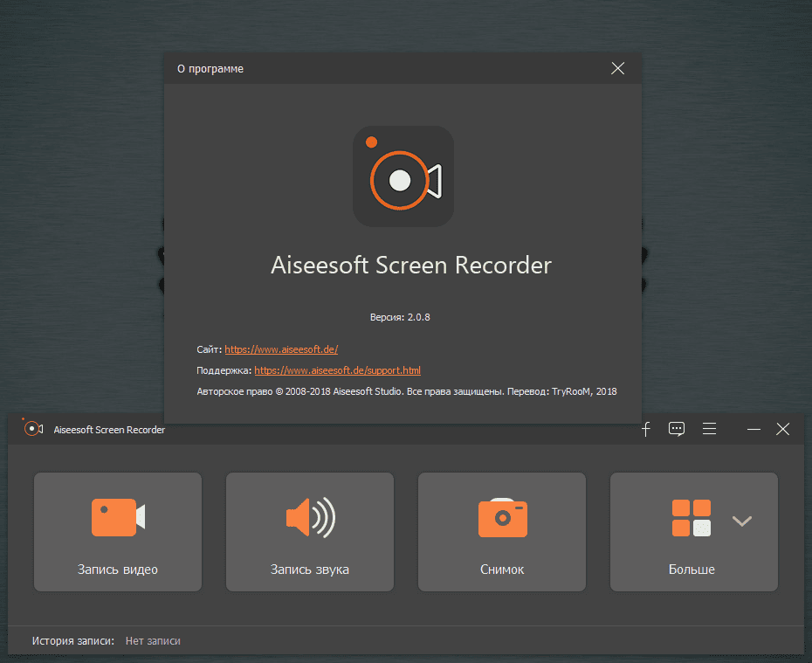
Task: Start 'Запись звука' audio recording
Action: click(310, 531)
